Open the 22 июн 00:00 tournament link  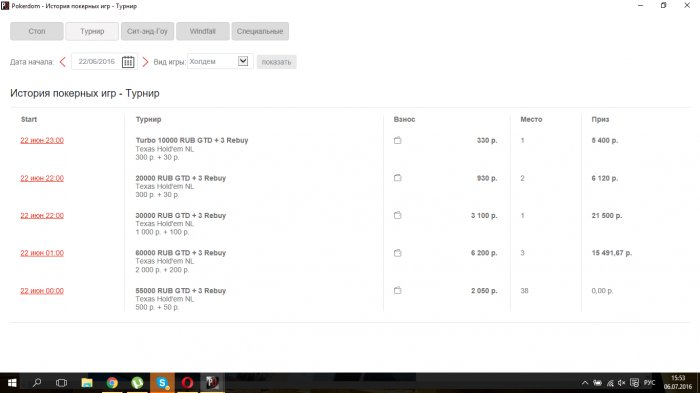tap(42, 291)
